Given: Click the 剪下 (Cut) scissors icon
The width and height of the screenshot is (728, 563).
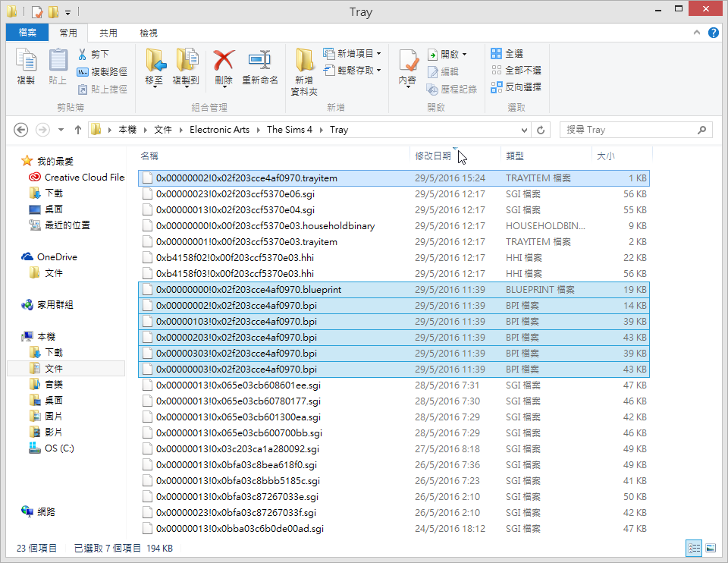Looking at the screenshot, I should coord(82,55).
